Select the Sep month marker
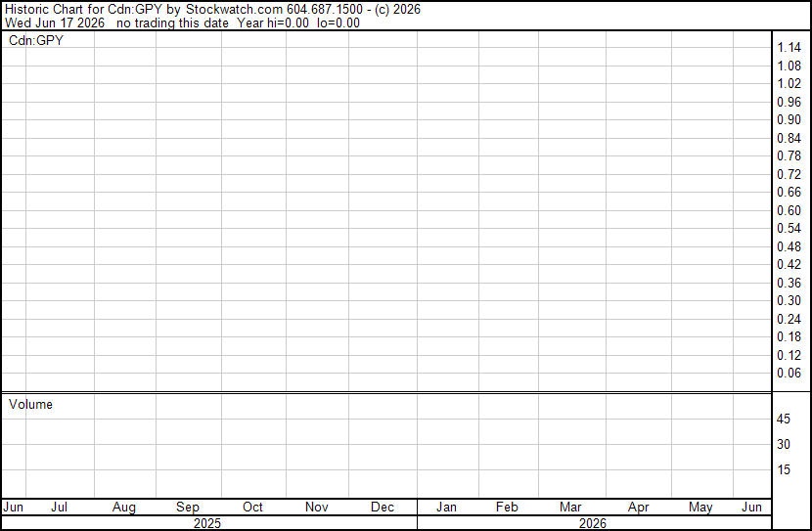812x531 pixels. [188, 508]
